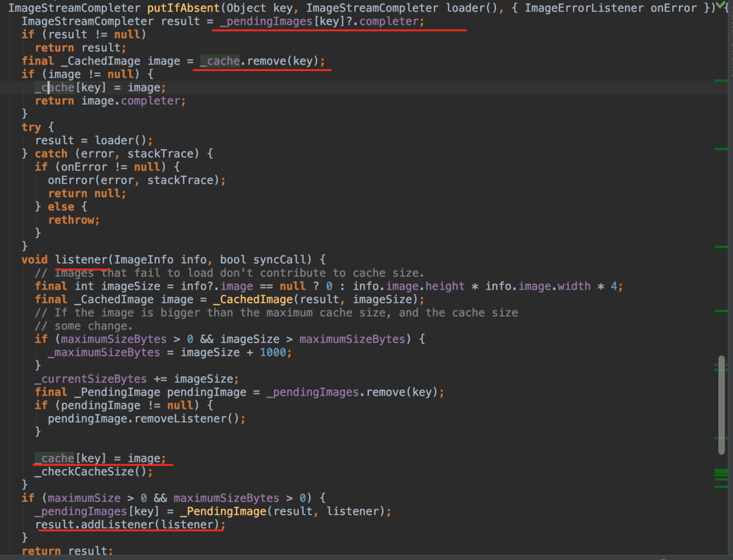733x560 pixels.
Task: Click the onError(error, stackTrace) call
Action: pyautogui.click(x=136, y=180)
